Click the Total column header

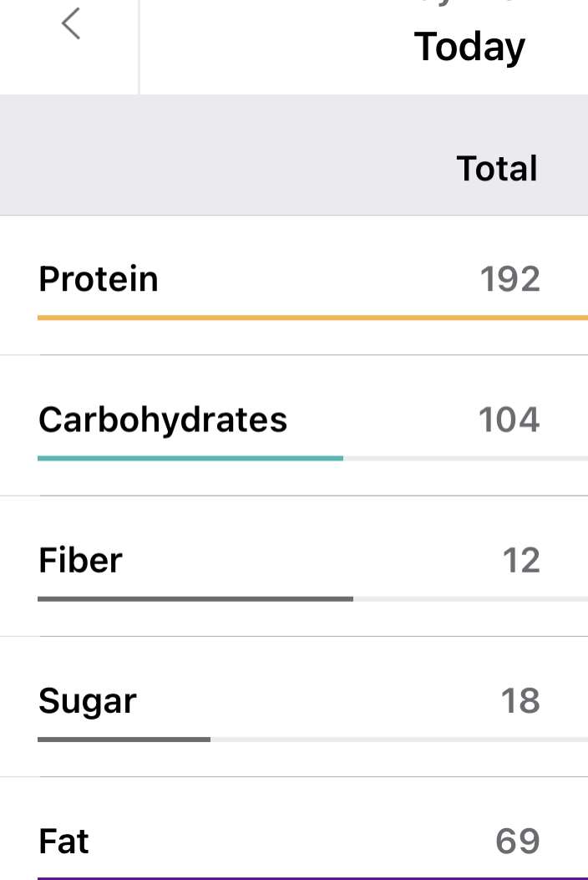click(497, 169)
